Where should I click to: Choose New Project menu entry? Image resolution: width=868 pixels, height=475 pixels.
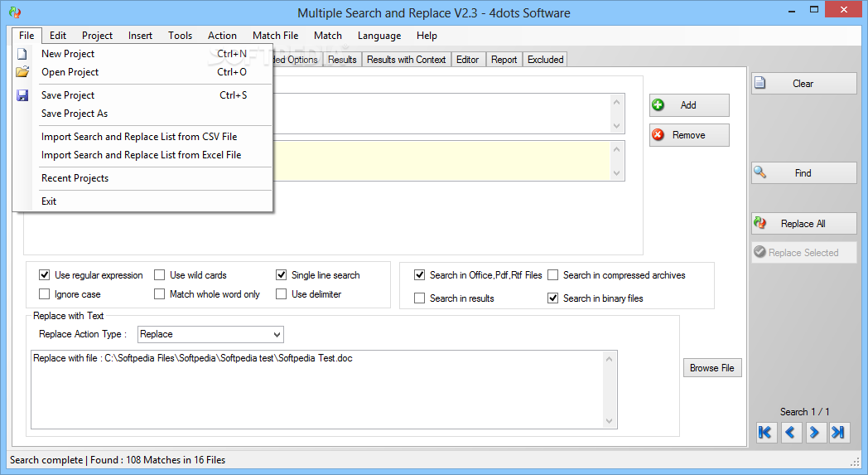click(x=142, y=54)
